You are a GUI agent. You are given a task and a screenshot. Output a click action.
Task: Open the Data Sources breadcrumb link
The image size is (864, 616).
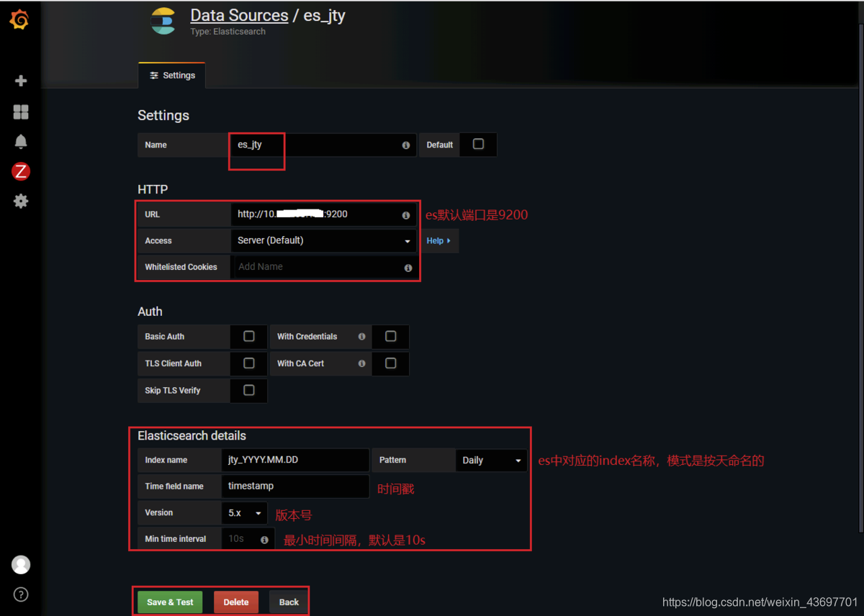pos(239,15)
